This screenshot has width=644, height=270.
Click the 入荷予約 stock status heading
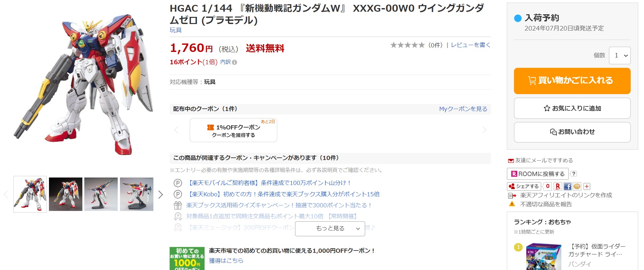[542, 18]
